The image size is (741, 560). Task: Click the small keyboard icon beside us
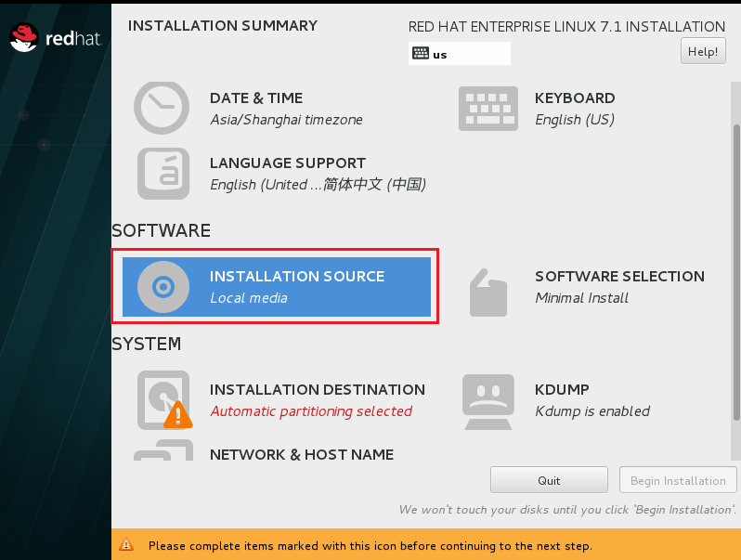420,53
